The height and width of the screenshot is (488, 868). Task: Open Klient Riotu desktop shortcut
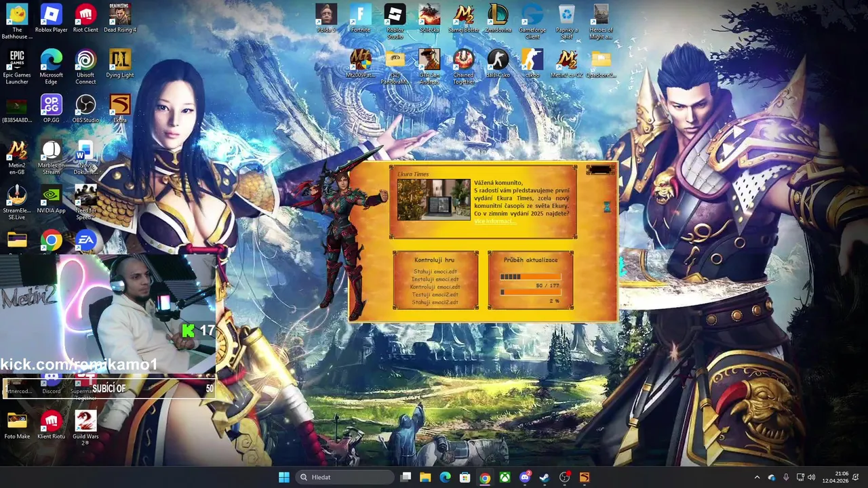click(x=51, y=426)
